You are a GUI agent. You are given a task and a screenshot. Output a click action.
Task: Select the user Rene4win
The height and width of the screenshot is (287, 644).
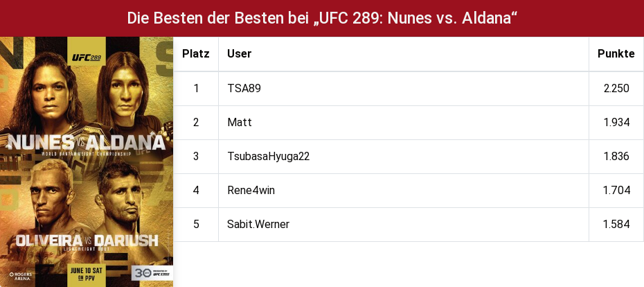point(251,191)
